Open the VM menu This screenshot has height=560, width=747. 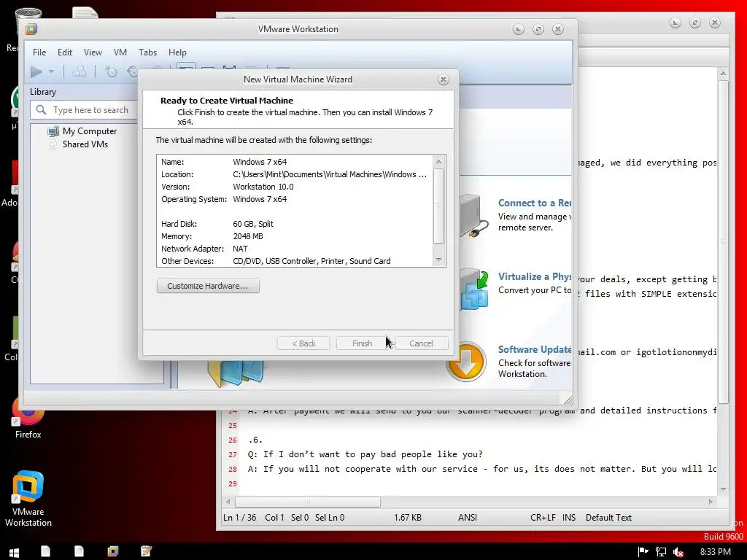pyautogui.click(x=120, y=52)
